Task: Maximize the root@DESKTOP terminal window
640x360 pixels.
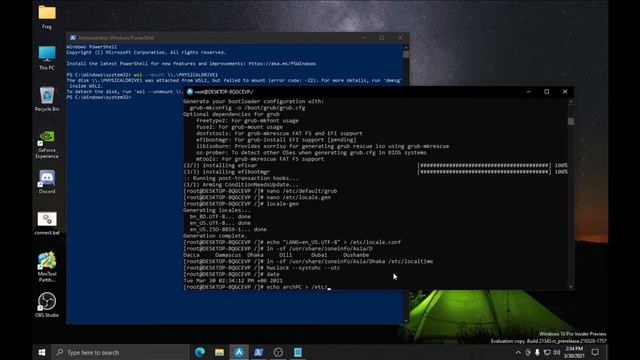Action: pos(547,92)
